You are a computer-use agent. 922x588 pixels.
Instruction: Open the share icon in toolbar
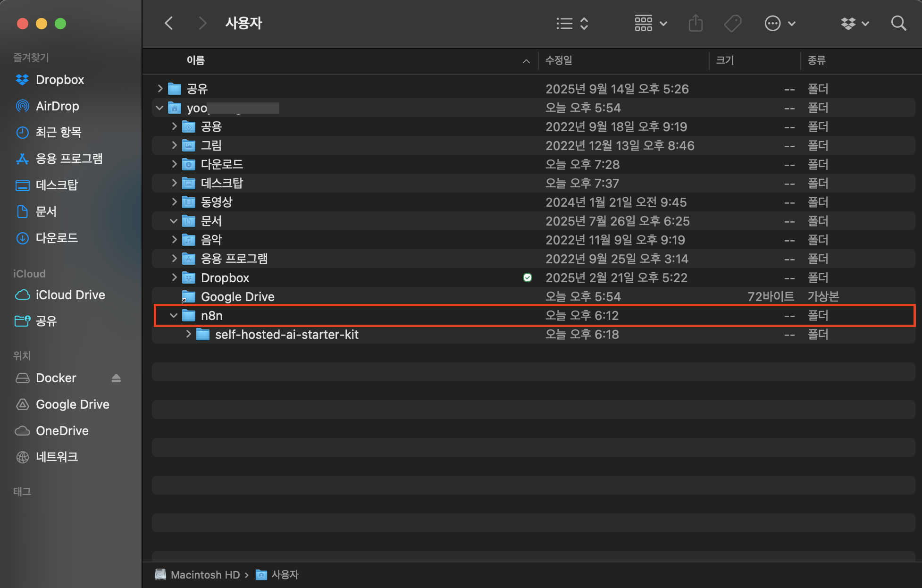pyautogui.click(x=696, y=23)
